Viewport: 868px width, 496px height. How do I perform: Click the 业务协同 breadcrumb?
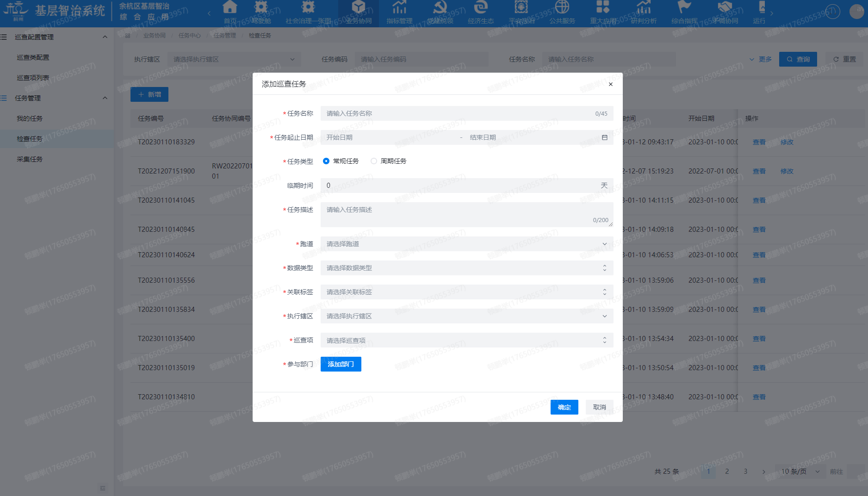[x=154, y=36]
